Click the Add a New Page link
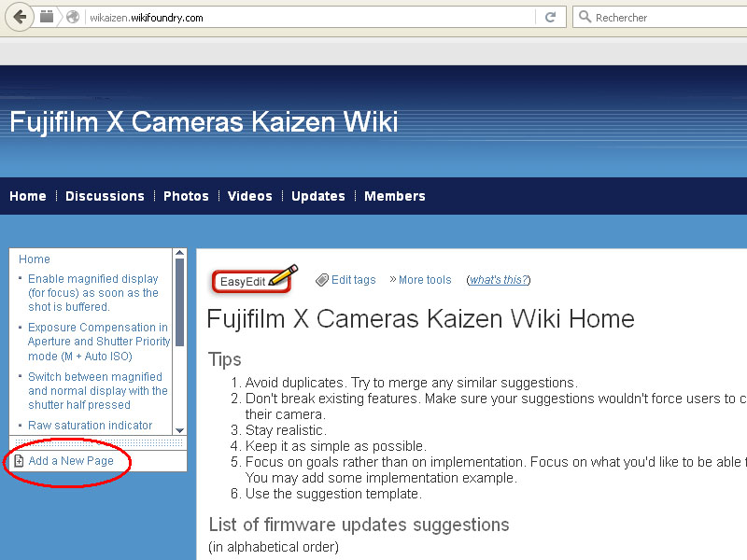Image resolution: width=747 pixels, height=560 pixels. [71, 461]
